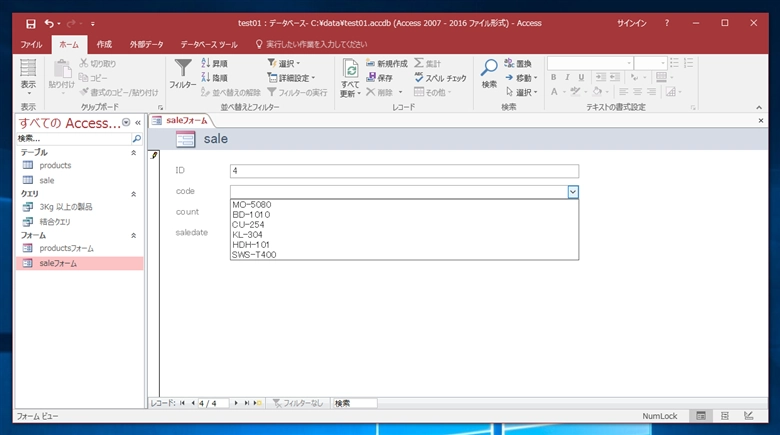Viewport: 780px width, 435px height.
Task: Toggle Bold formatting button
Action: 553,77
